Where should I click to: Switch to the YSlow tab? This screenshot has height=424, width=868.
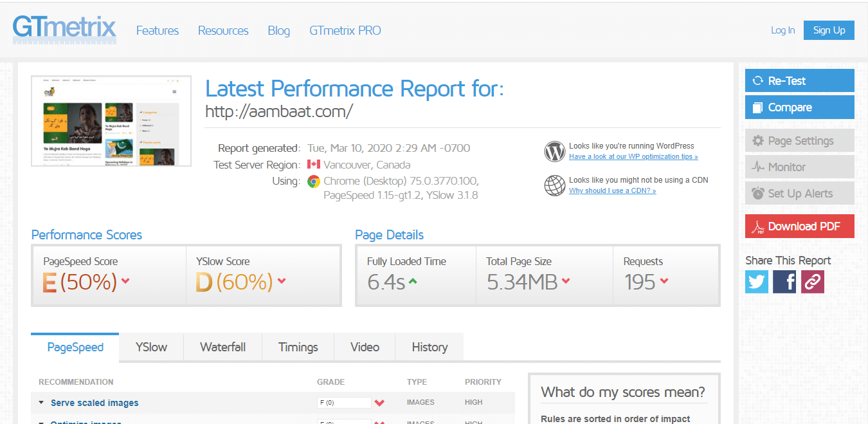tap(151, 347)
